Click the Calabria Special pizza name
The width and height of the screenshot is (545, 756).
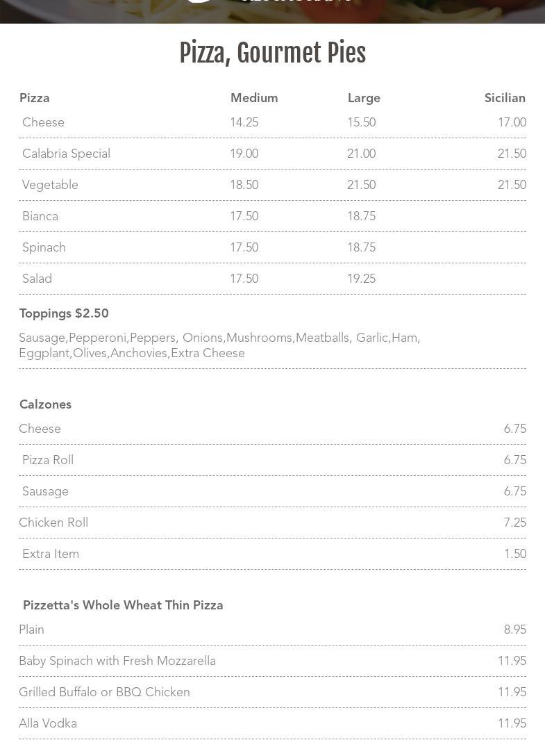coord(66,154)
